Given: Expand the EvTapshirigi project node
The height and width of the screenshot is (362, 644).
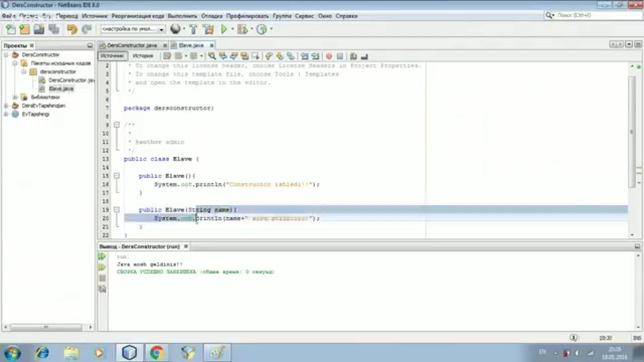Looking at the screenshot, I should point(7,114).
